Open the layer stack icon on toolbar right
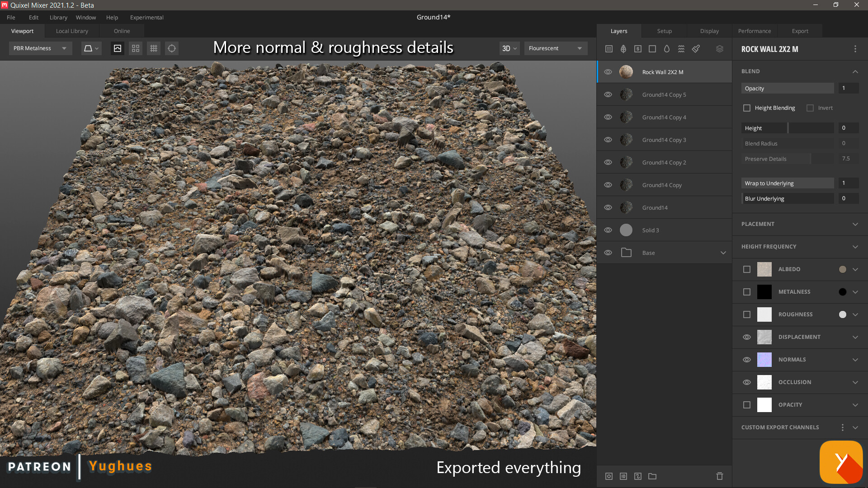Viewport: 868px width, 488px height. 720,48
